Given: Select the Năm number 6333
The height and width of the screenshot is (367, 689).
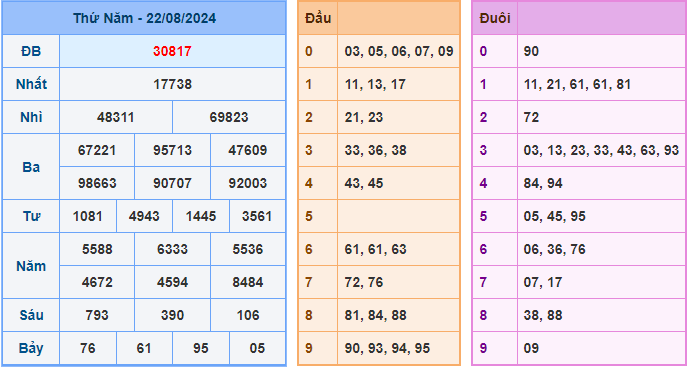Looking at the screenshot, I should pos(172,249).
